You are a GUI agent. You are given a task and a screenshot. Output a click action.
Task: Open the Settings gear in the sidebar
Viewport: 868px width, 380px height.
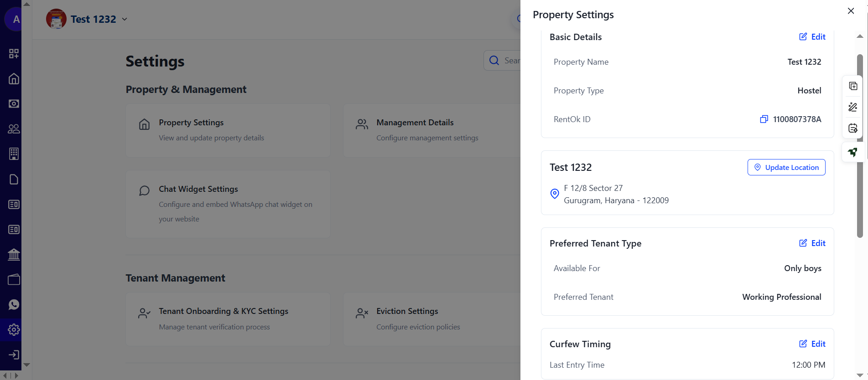coord(14,330)
